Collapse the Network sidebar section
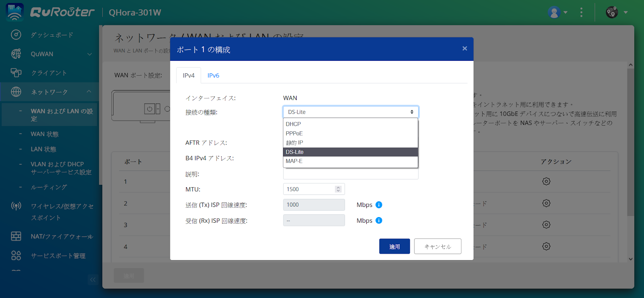Screen dimensions: 644x298 coord(89,92)
